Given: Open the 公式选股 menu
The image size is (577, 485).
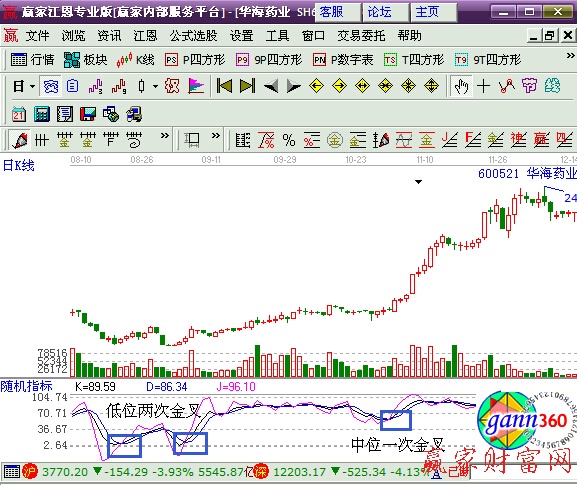Looking at the screenshot, I should coord(194,36).
